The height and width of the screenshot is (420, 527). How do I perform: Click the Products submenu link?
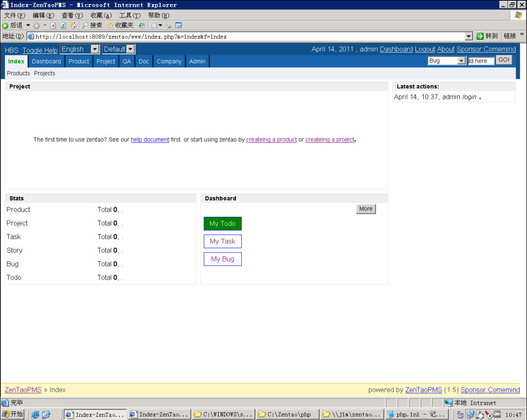pos(19,73)
